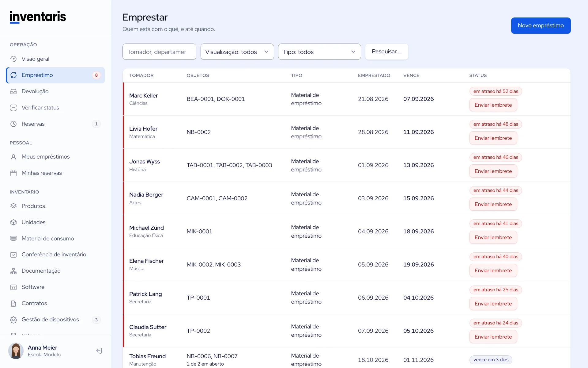Click the logout icon beside Anna Meier

(99, 351)
